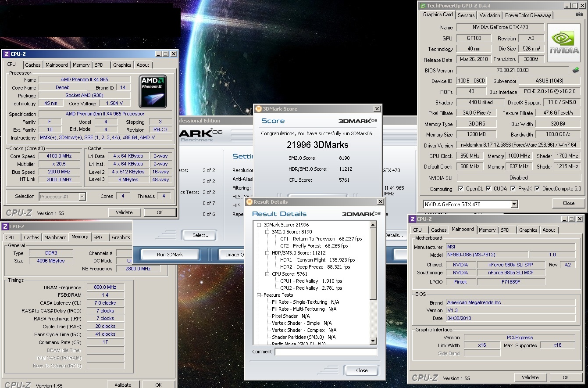588x388 pixels.
Task: Open the Validation tab in GPU-Z
Action: [489, 15]
